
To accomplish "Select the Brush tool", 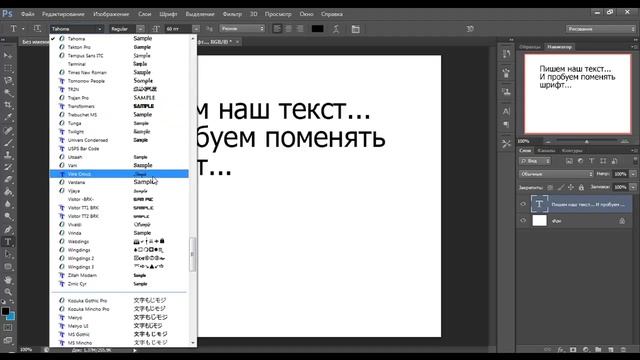I will point(8,143).
